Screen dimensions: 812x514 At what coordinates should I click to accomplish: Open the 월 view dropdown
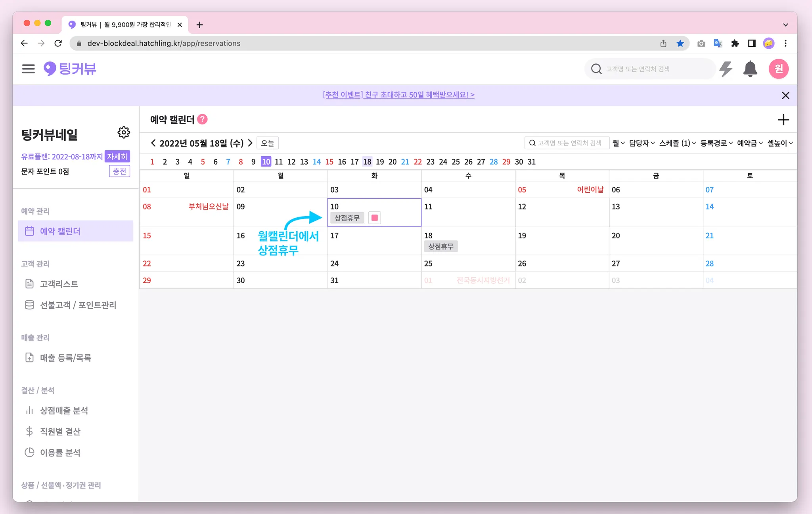618,143
